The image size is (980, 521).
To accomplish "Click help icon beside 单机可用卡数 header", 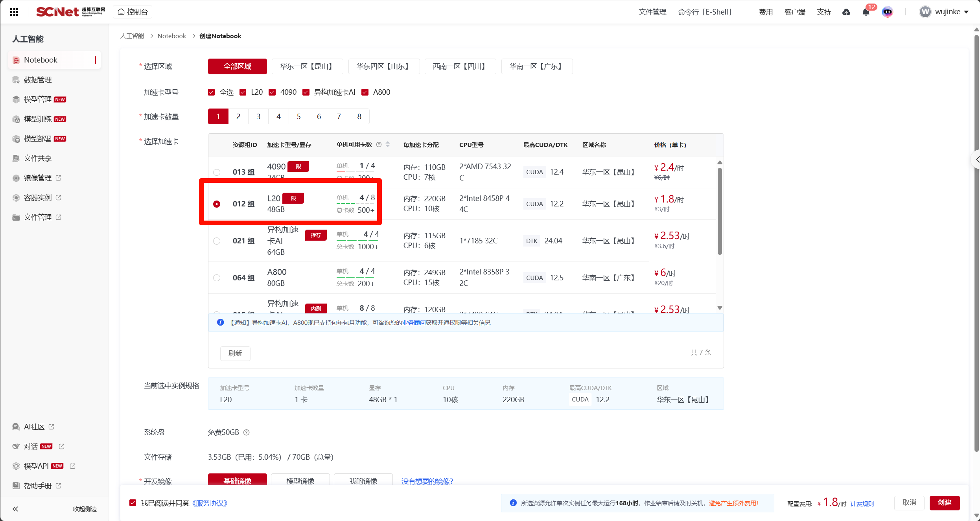I will point(379,145).
